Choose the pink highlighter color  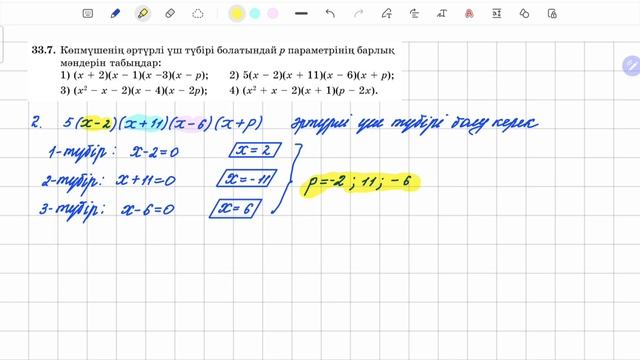[273, 13]
